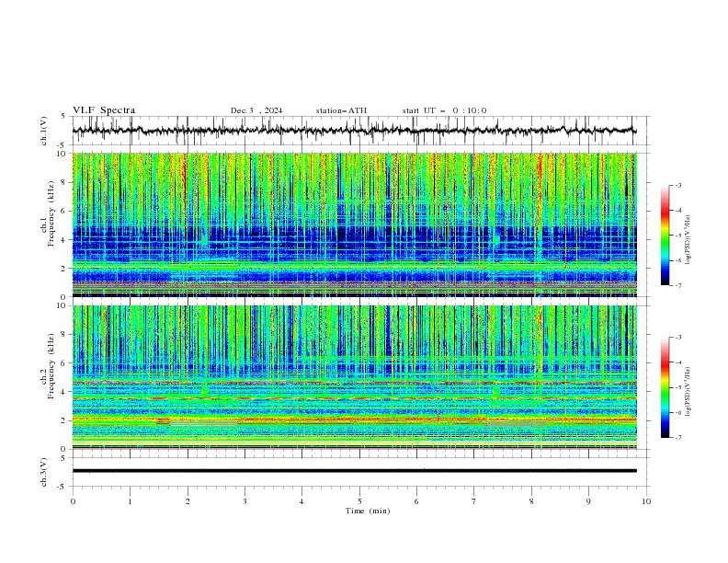Click the '-3' tick on ch.2 colorbar
Viewport: 728px width, 563px height.
tap(678, 338)
